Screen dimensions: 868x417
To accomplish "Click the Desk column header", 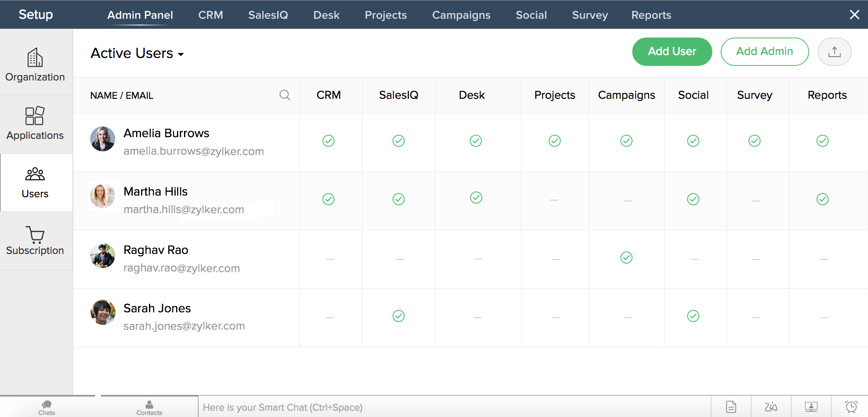I will pos(472,95).
